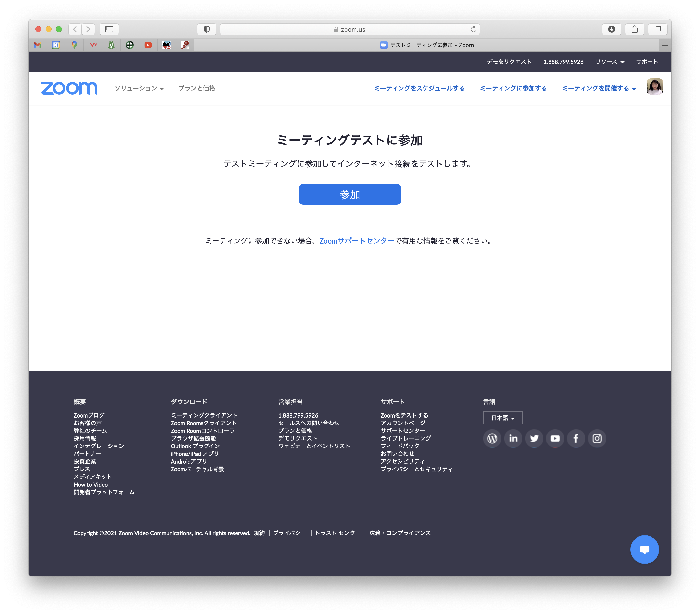Image resolution: width=700 pixels, height=614 pixels.
Task: Open Zoom's Facebook page via footer icon
Action: [x=576, y=438]
